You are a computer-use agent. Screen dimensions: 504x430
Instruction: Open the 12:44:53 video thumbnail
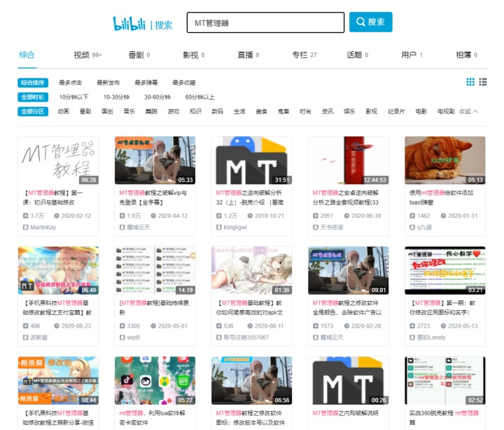349,160
